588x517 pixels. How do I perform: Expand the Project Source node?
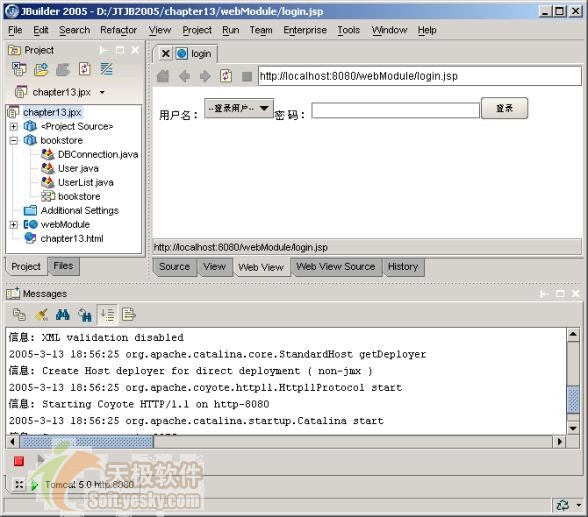14,126
